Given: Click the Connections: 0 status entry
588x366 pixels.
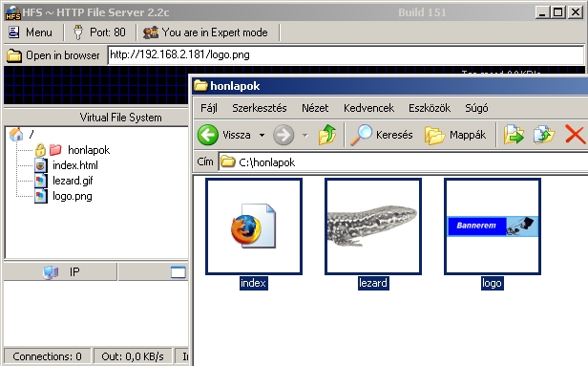Looking at the screenshot, I should pyautogui.click(x=48, y=356).
